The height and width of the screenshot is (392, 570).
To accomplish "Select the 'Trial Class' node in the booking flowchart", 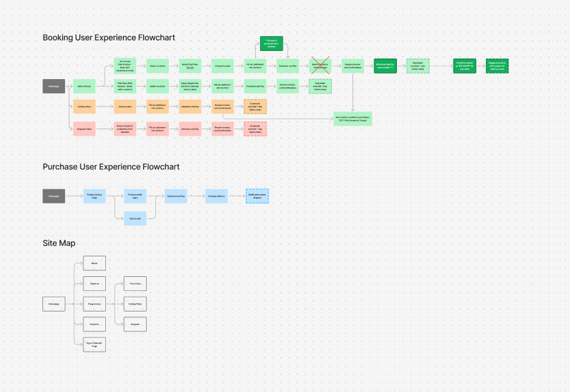I will (125, 86).
